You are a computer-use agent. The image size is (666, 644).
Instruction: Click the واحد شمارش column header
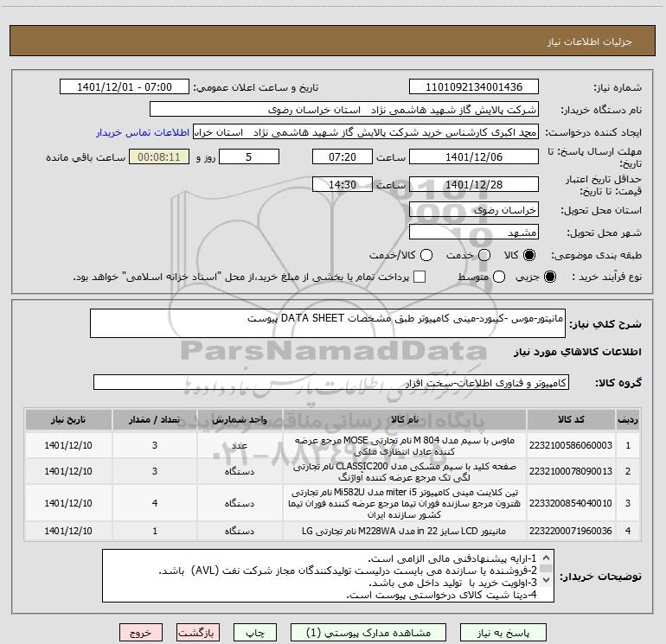click(240, 419)
